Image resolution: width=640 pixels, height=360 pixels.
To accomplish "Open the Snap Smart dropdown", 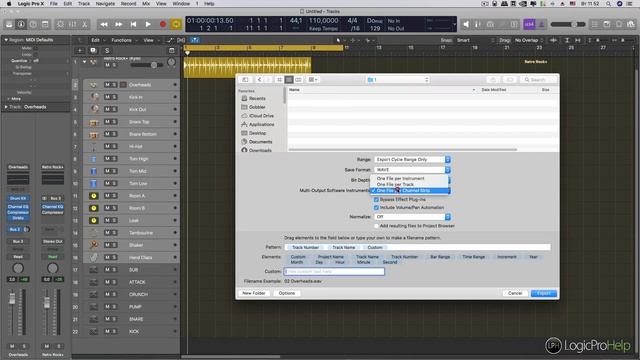I will point(474,40).
